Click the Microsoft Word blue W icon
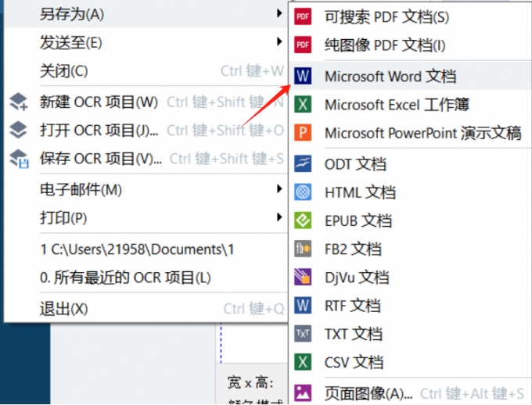Image resolution: width=532 pixels, height=405 pixels. (x=303, y=76)
